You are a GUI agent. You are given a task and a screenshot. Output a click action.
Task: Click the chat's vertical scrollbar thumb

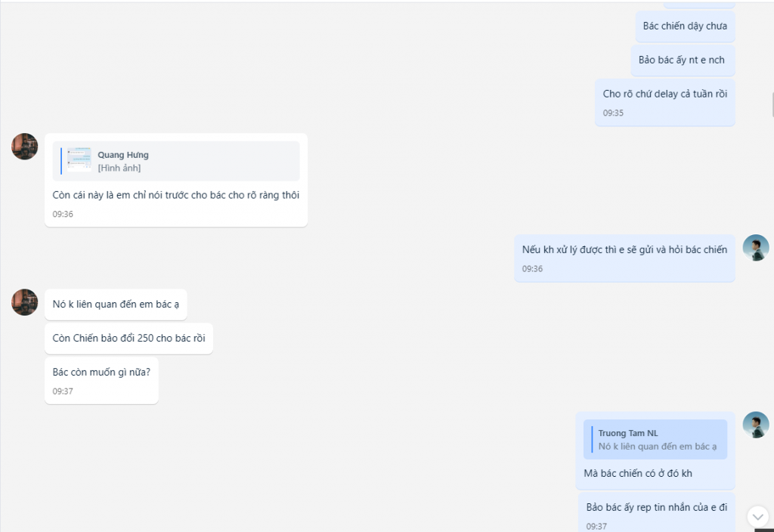[772, 104]
